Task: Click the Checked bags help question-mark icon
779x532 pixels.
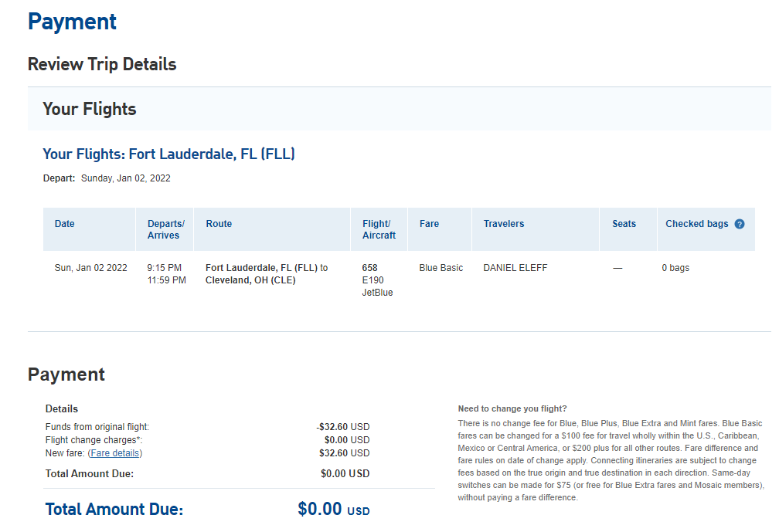Action: pos(740,224)
